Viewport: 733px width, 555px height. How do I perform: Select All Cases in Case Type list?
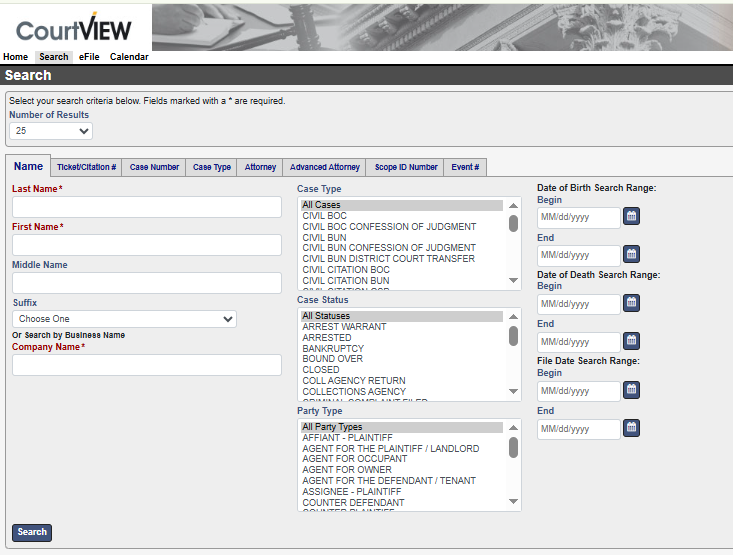[x=402, y=205]
